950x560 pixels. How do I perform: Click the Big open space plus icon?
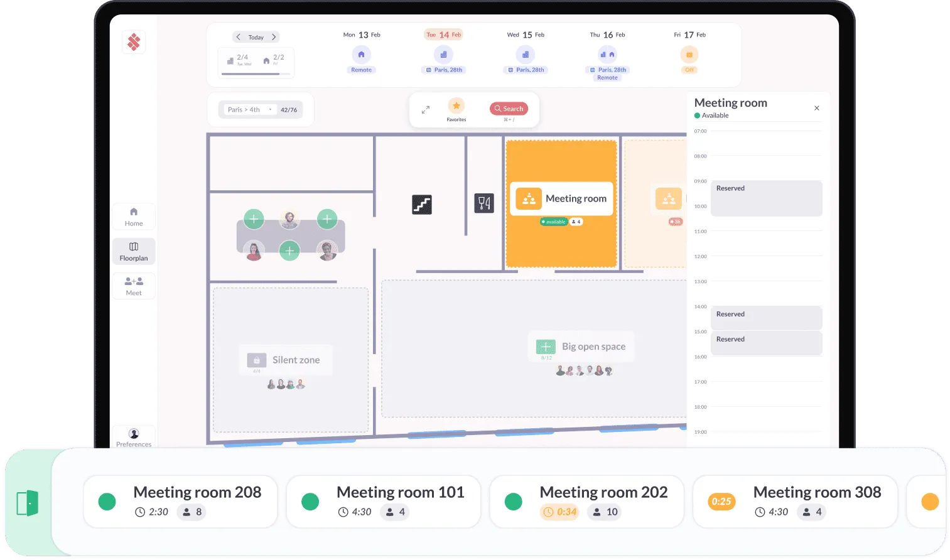tap(546, 347)
